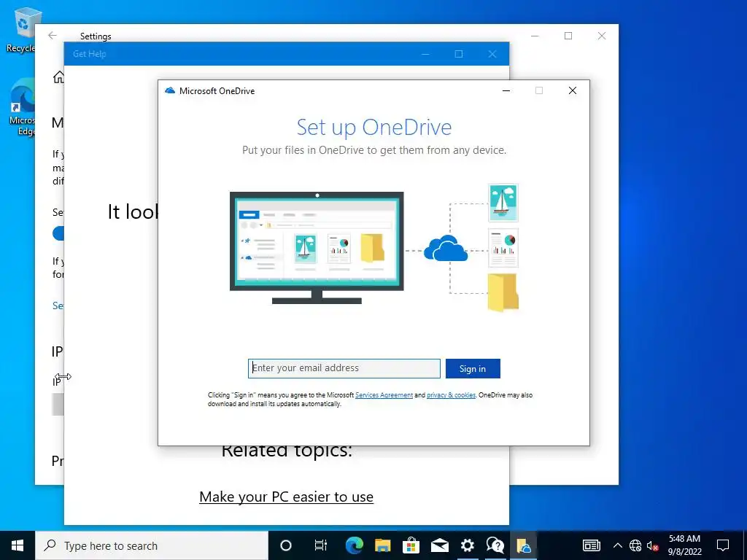Click the taskbar search box
Viewport: 747px width, 560px height.
tap(152, 545)
